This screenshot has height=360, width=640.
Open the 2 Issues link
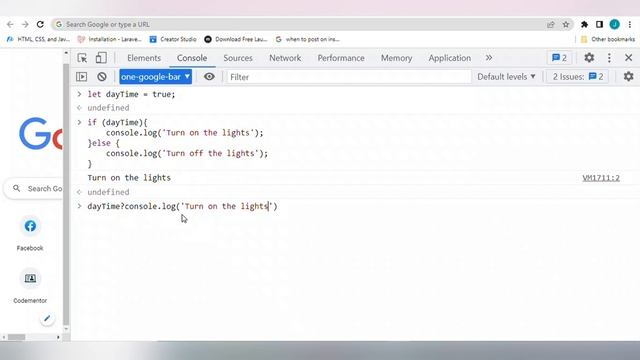578,77
